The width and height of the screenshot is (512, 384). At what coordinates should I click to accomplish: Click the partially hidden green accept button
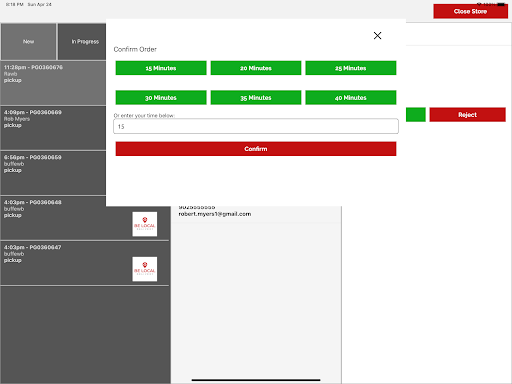pos(416,115)
